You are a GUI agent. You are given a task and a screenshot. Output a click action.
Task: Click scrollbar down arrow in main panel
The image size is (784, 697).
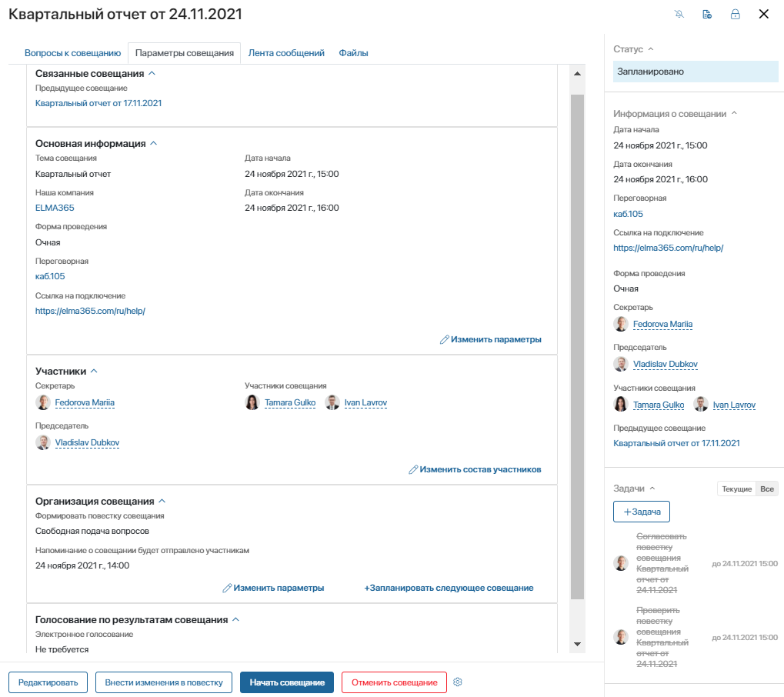578,644
